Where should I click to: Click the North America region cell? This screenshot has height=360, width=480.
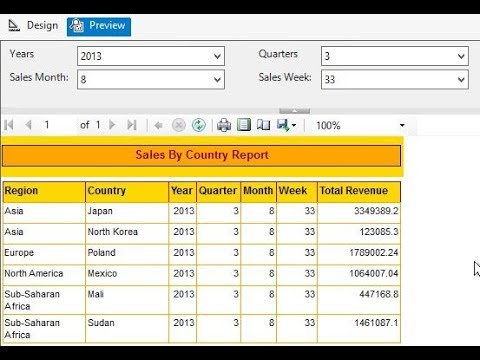(44, 275)
